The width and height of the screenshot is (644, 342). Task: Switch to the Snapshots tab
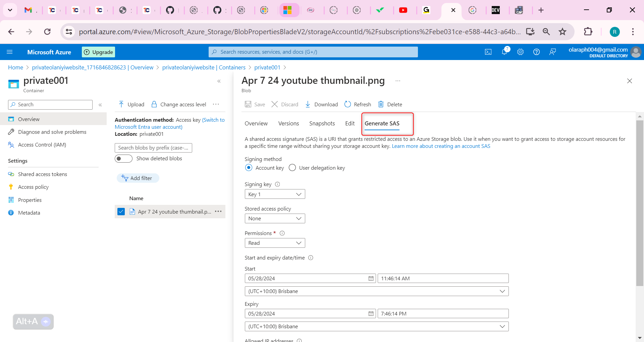(322, 123)
